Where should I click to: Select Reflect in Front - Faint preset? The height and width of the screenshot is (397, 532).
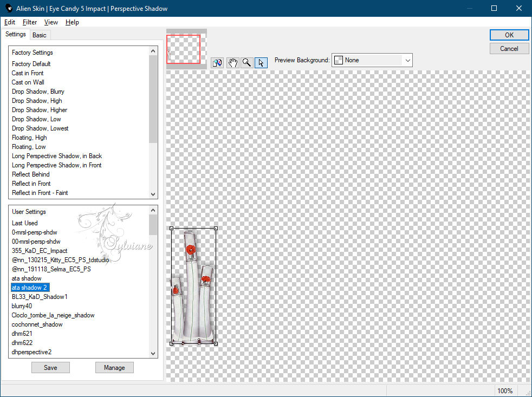(40, 192)
